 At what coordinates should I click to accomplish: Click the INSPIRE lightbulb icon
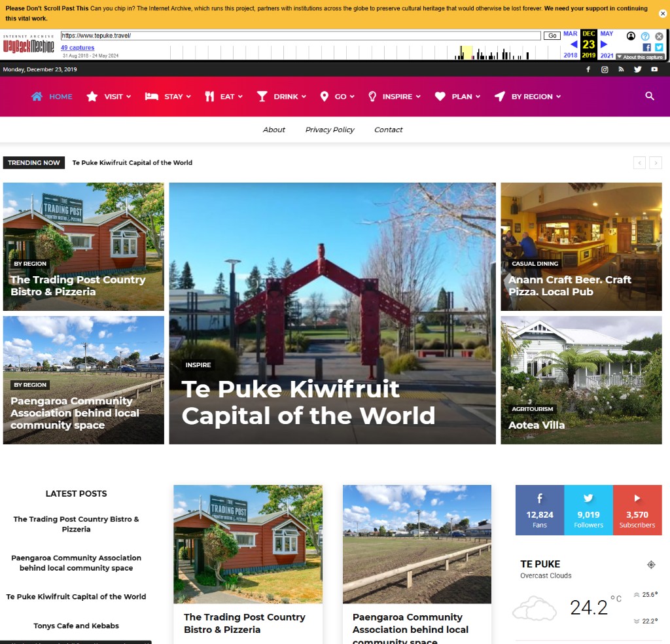(372, 97)
